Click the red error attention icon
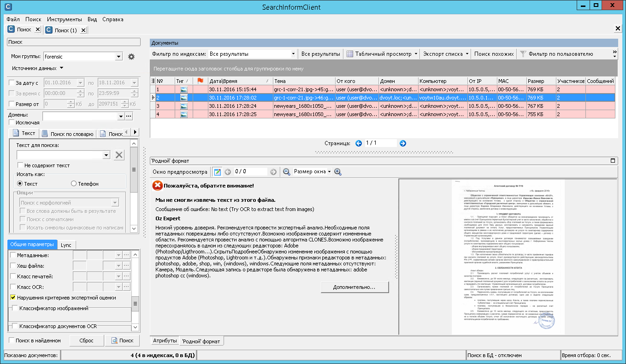Image resolution: width=626 pixels, height=364 pixels. click(x=157, y=186)
